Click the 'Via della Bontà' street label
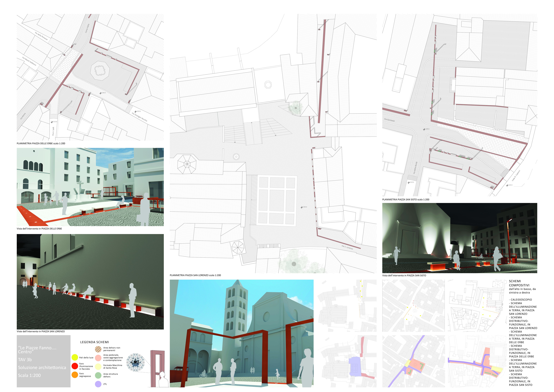Image resolution: width=554 pixels, height=392 pixels. 415,168
